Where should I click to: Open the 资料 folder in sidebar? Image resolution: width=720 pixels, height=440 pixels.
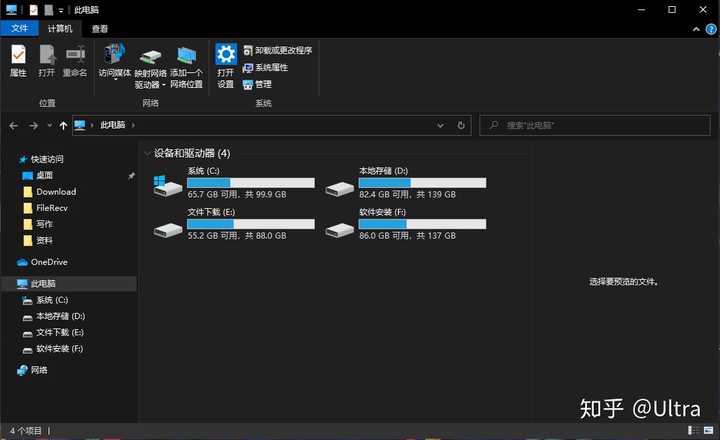44,240
